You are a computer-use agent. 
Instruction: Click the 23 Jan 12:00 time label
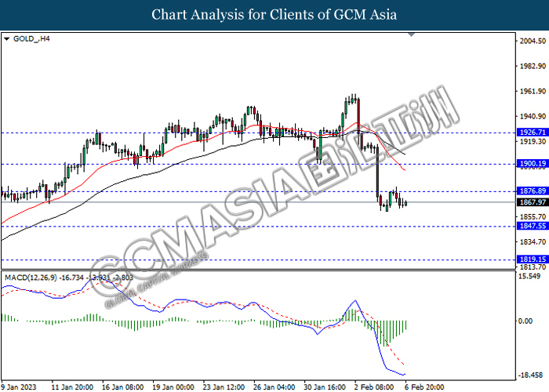[224, 387]
